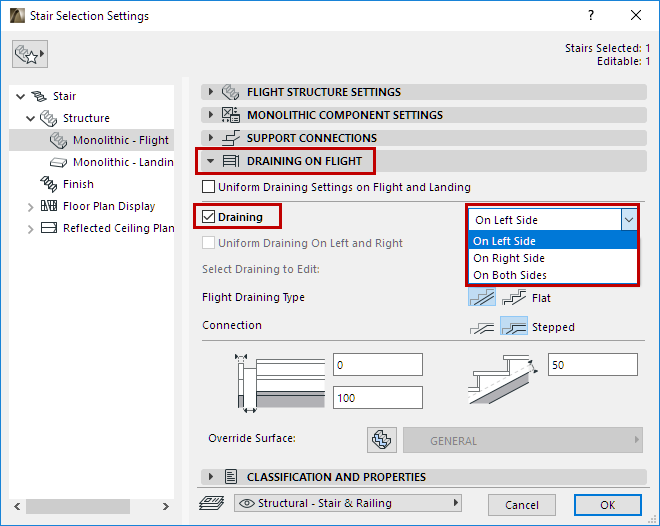Select Stepped connection type icon
Screen dimensions: 660x526
point(514,326)
